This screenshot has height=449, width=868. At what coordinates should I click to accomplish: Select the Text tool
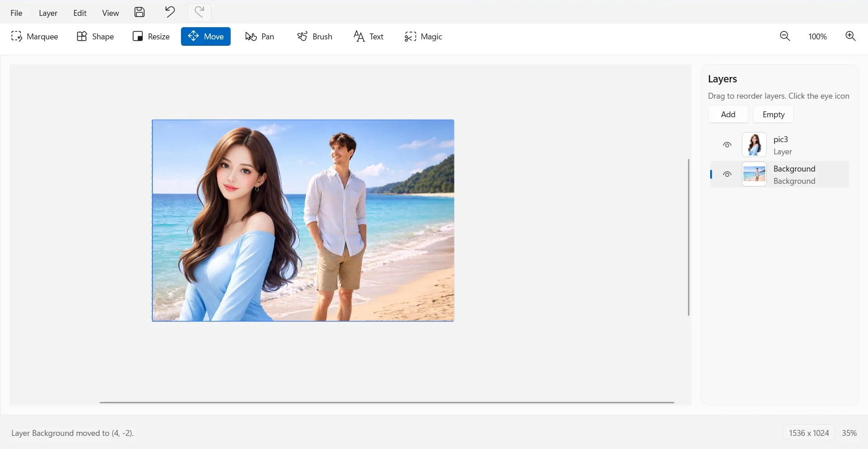click(x=369, y=37)
